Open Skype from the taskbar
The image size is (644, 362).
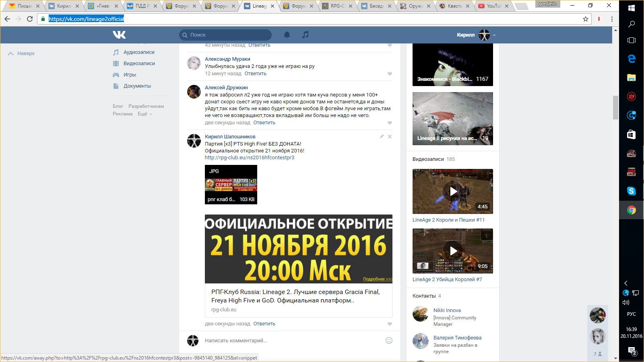(x=632, y=191)
